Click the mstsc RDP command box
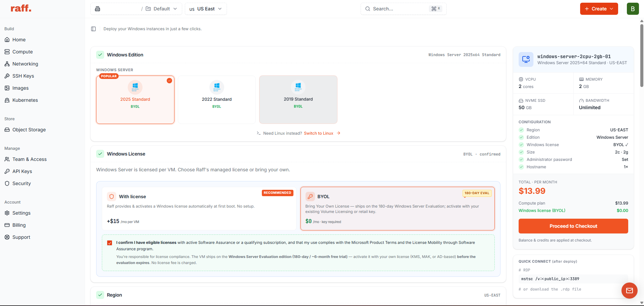 point(573,279)
